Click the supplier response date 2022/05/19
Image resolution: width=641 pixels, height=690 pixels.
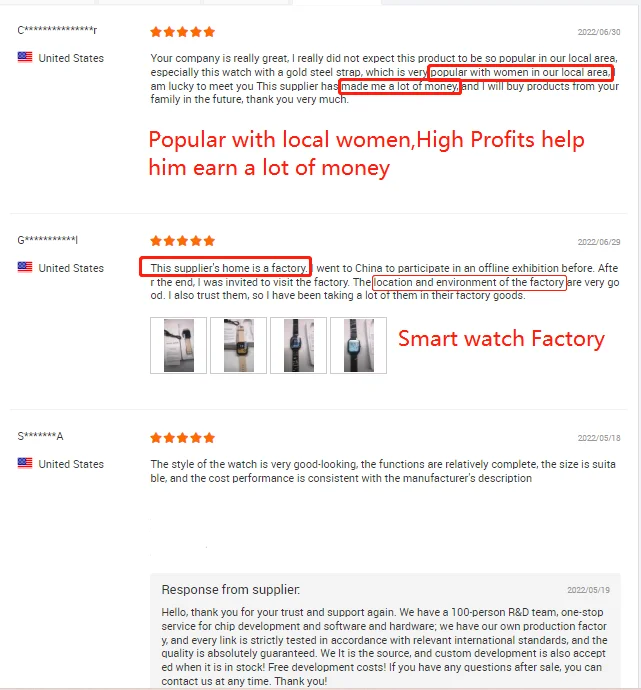pyautogui.click(x=588, y=590)
